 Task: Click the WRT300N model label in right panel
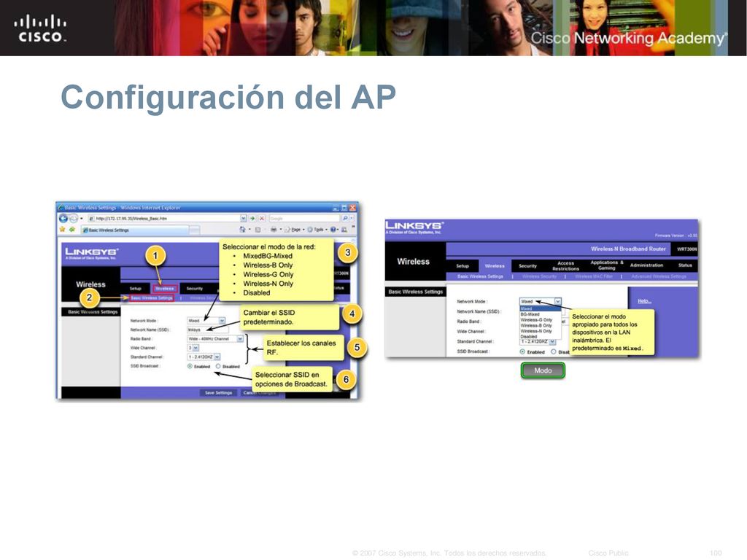(686, 249)
